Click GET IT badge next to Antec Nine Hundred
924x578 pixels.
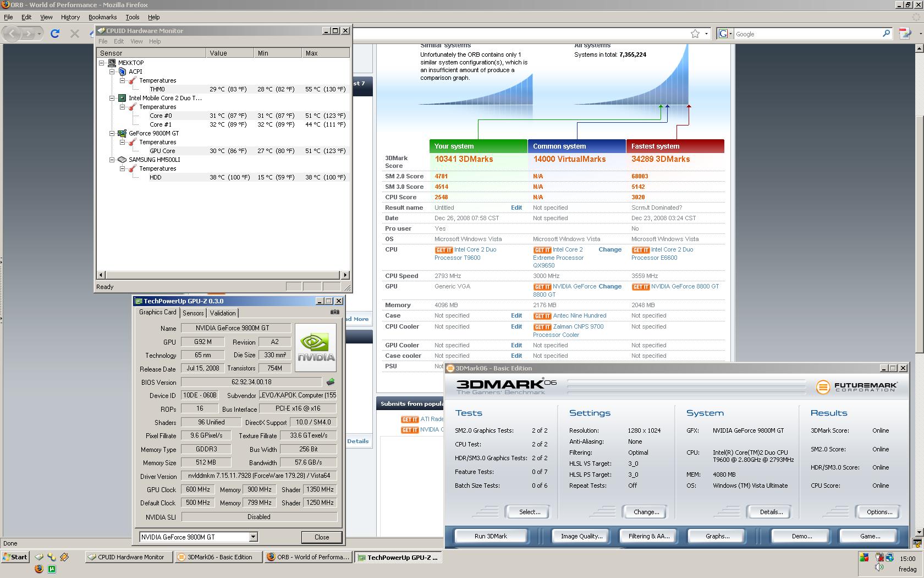coord(542,316)
